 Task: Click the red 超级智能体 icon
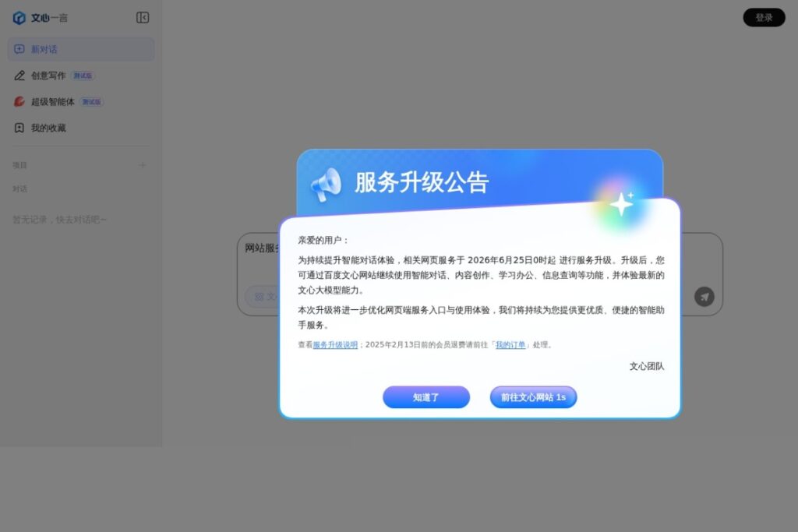pyautogui.click(x=19, y=102)
